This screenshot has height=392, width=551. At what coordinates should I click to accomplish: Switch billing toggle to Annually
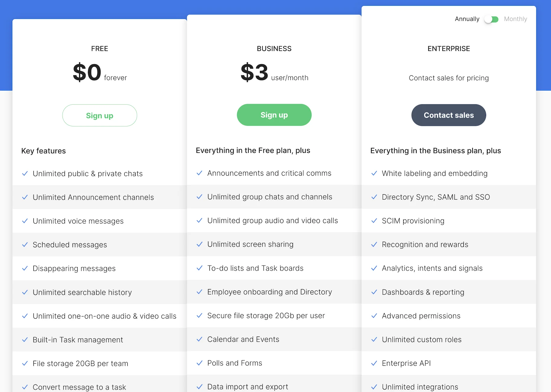(467, 19)
